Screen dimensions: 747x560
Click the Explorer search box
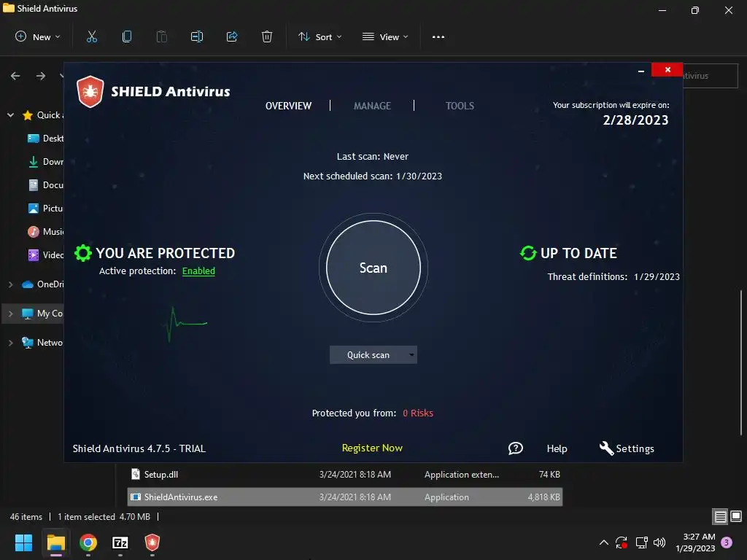[710, 76]
